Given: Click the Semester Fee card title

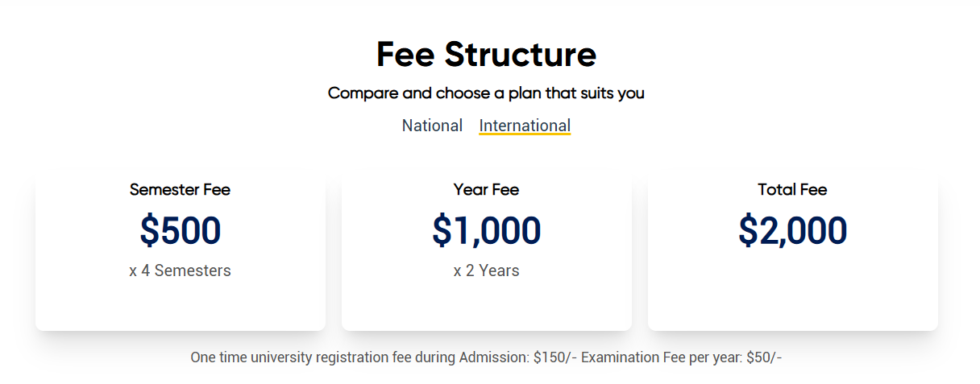Looking at the screenshot, I should coord(180,190).
